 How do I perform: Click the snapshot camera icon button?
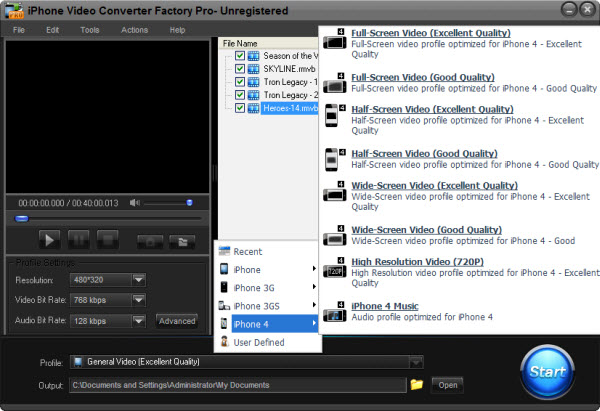[150, 241]
